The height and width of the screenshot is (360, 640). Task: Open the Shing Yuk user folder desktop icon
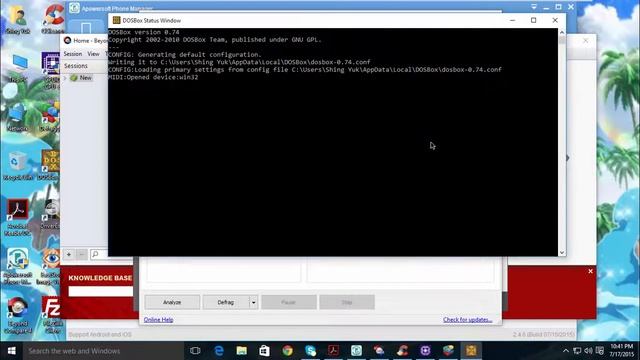click(18, 20)
